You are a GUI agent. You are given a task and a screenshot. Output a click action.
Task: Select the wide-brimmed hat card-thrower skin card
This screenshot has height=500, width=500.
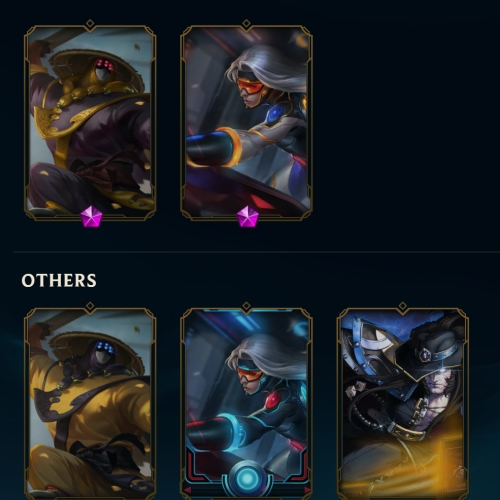pos(403,404)
